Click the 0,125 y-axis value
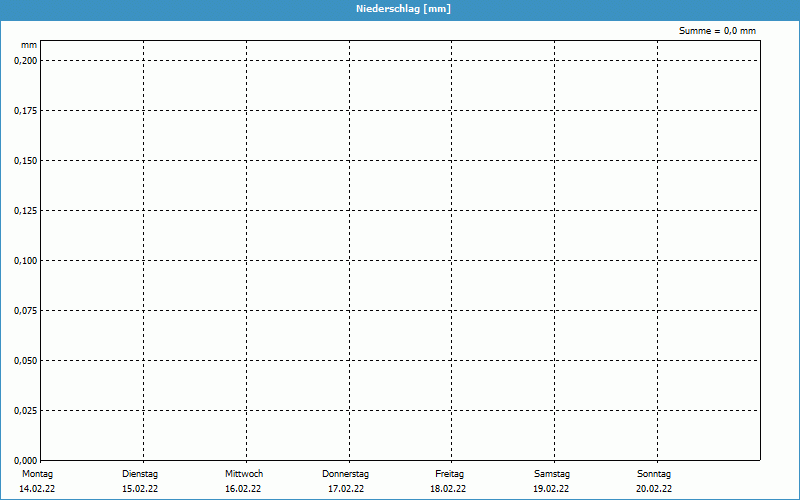The width and height of the screenshot is (800, 500). 25,210
